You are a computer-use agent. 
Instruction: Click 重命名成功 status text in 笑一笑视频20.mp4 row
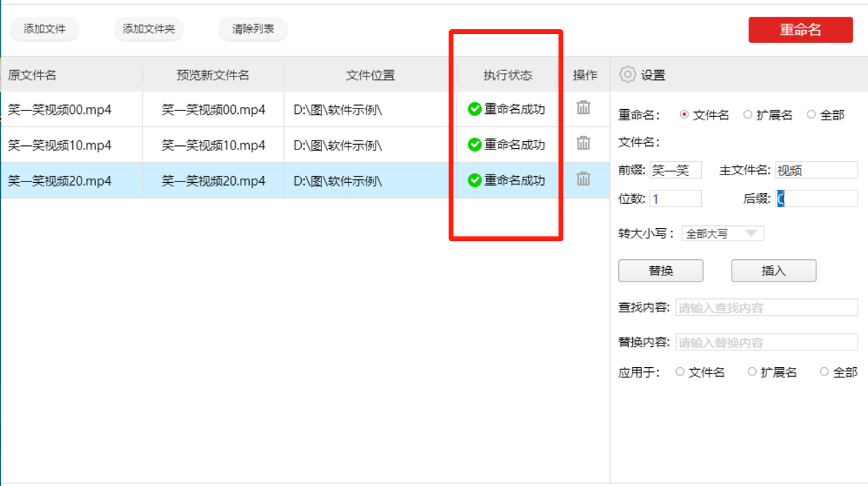(x=515, y=180)
